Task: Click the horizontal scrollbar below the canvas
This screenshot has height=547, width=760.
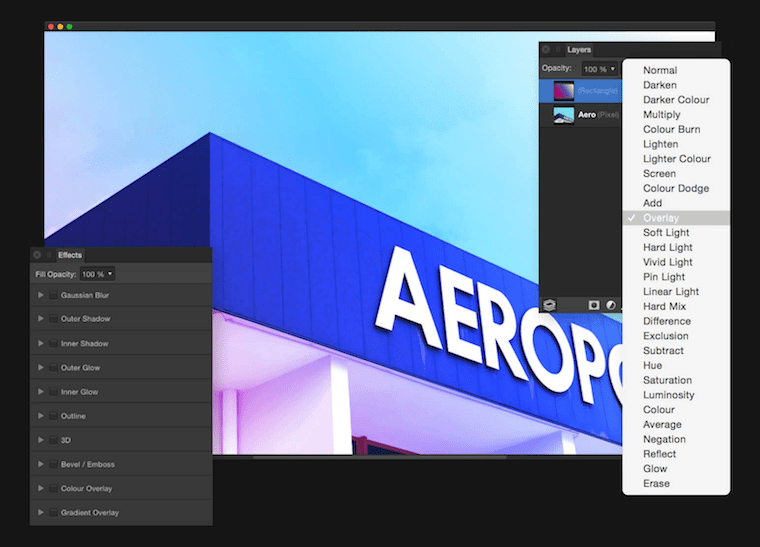Action: click(380, 456)
